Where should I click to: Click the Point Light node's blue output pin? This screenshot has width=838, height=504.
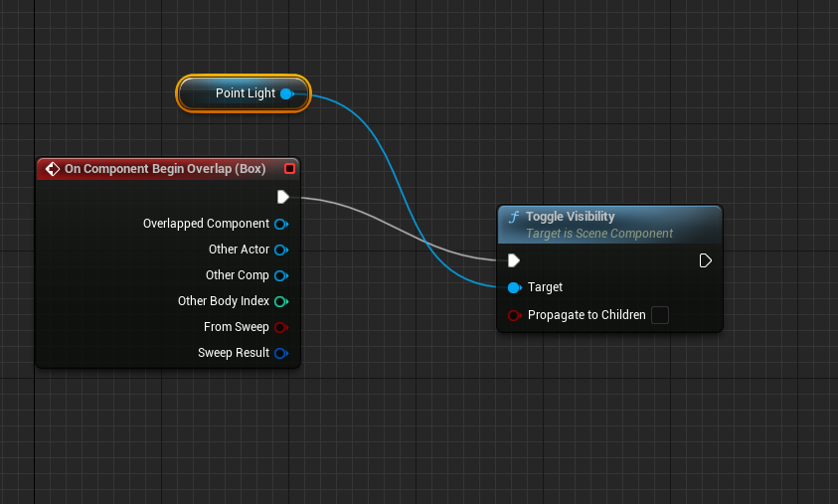pyautogui.click(x=286, y=93)
